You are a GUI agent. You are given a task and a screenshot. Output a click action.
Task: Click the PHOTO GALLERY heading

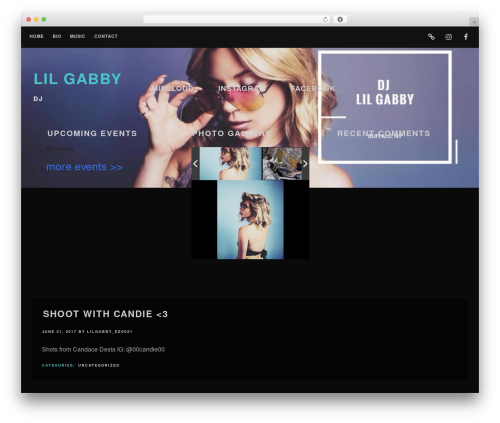coord(231,133)
